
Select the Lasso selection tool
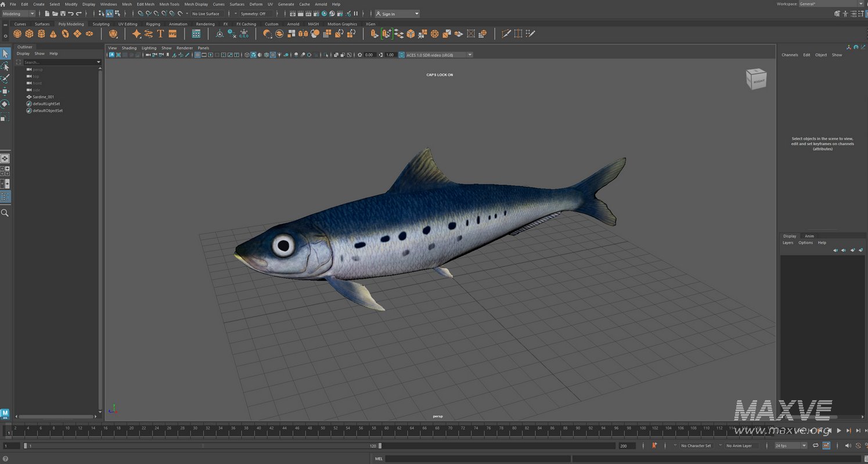5,67
